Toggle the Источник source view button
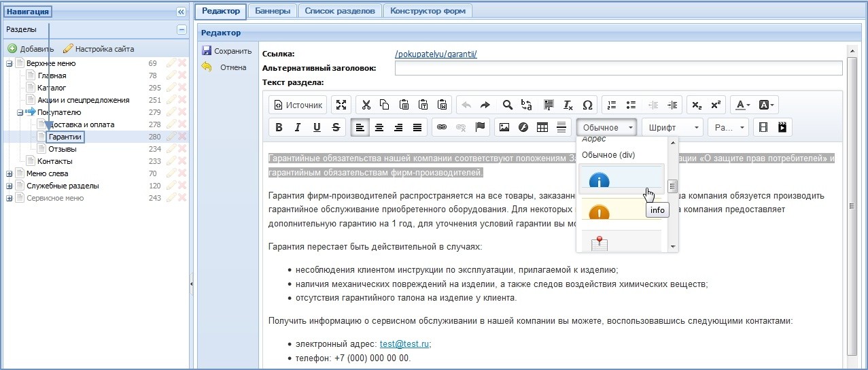This screenshot has width=868, height=370. [x=298, y=105]
